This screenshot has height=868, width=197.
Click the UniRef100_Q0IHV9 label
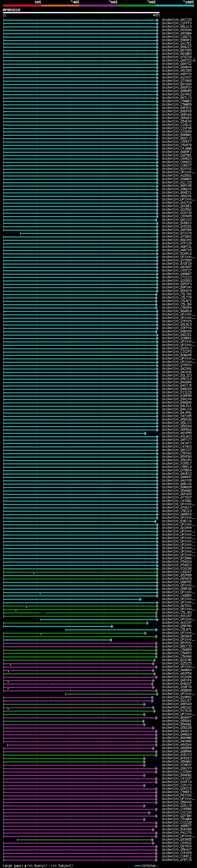click(x=176, y=528)
